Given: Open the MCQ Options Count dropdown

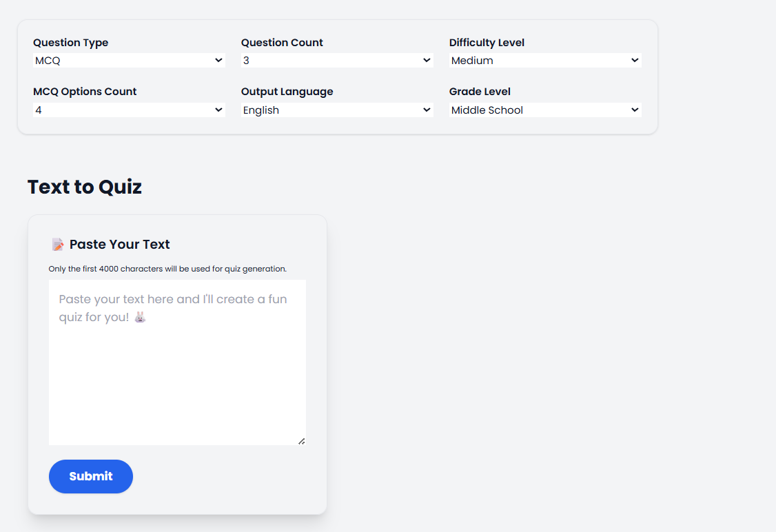Looking at the screenshot, I should pos(129,110).
